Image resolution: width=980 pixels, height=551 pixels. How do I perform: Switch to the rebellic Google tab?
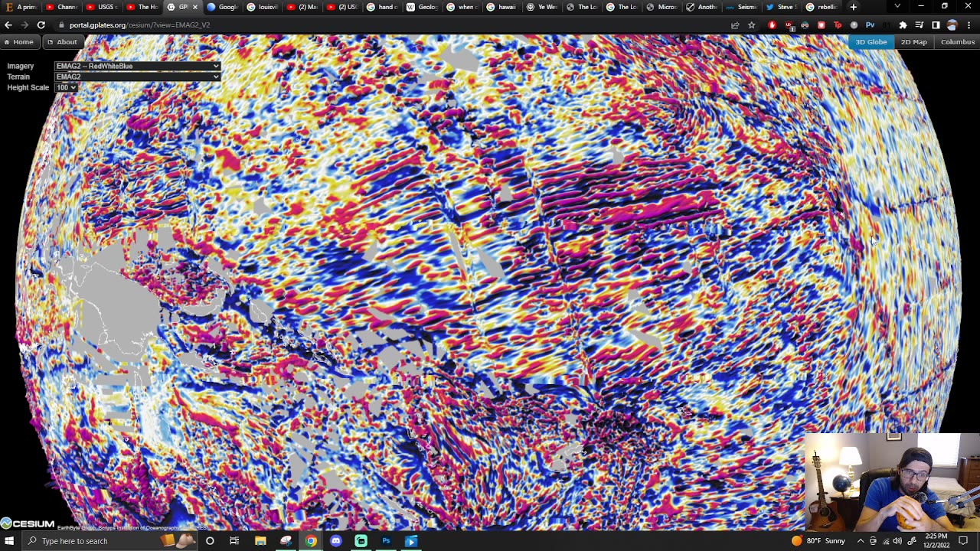point(821,7)
